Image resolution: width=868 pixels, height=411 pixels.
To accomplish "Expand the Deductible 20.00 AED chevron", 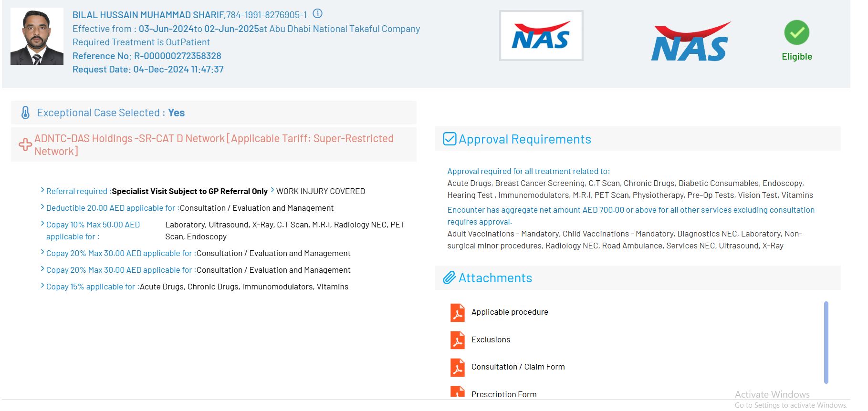I will pyautogui.click(x=42, y=207).
